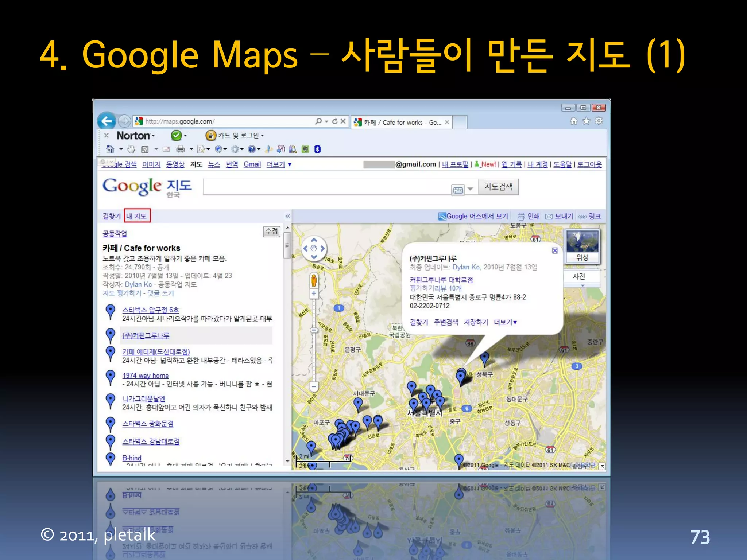Refresh the page using the reload icon
Screen dimensions: 747x560
335,121
